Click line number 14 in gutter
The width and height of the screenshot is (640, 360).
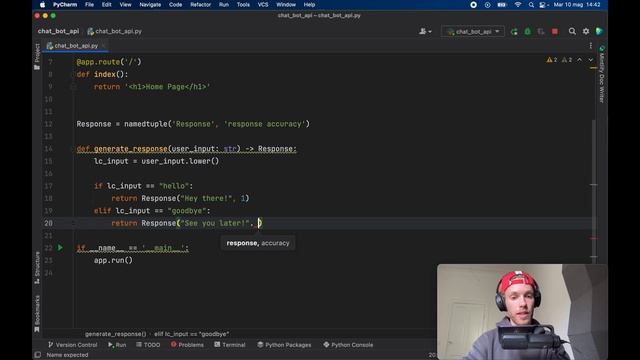click(x=48, y=149)
